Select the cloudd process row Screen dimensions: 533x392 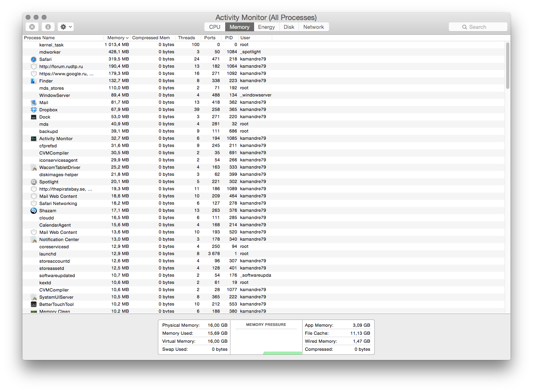(264, 218)
